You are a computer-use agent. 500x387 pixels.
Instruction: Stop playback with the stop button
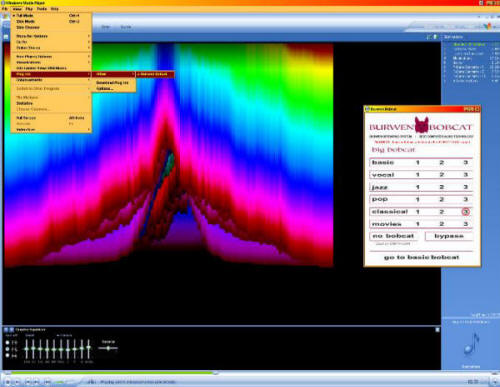[x=17, y=382]
